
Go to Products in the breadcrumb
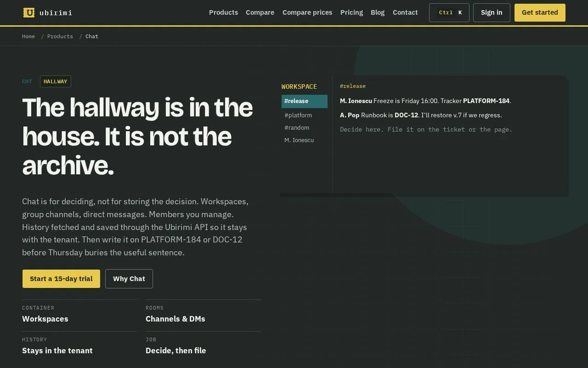(60, 36)
